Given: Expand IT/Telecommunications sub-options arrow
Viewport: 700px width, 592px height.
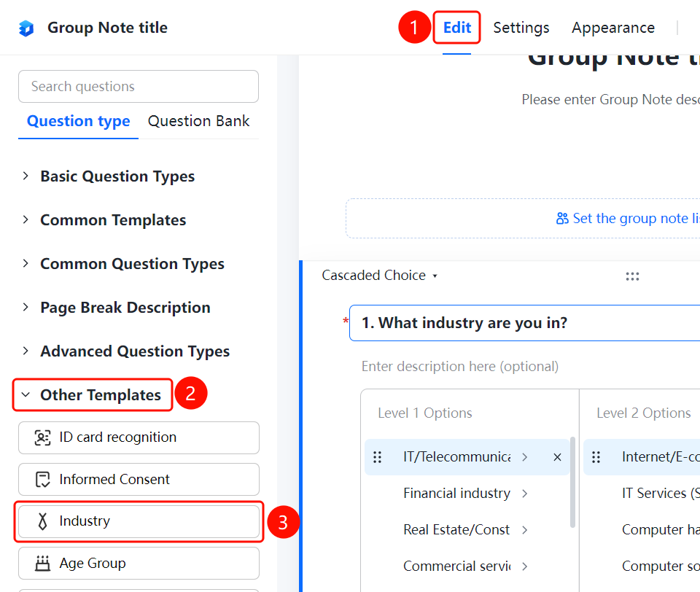Looking at the screenshot, I should [524, 457].
